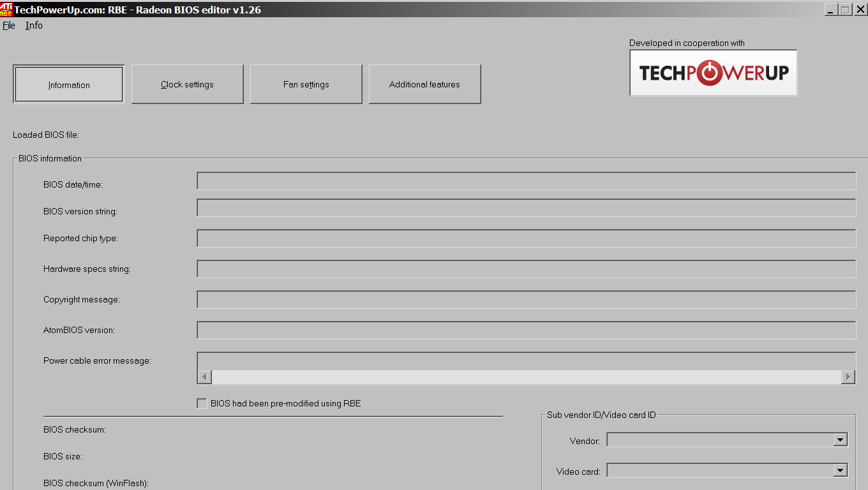
Task: Click the right scroll arrow in error message box
Action: pos(848,377)
